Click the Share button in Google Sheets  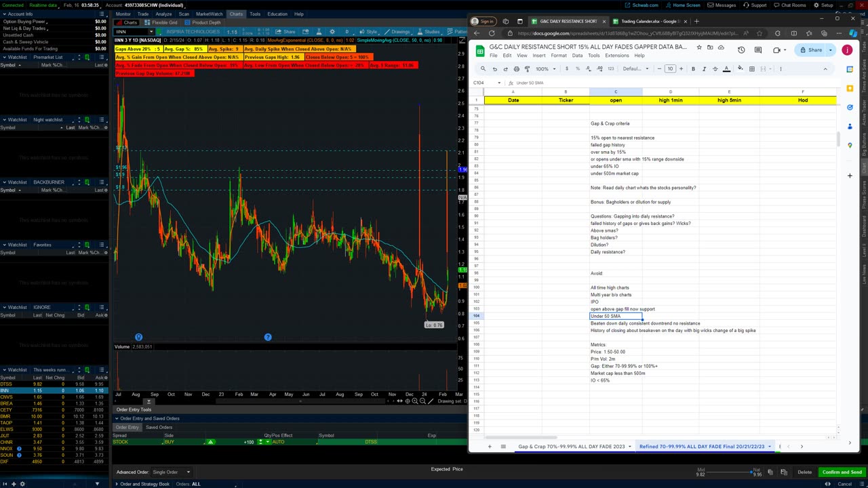[810, 49]
